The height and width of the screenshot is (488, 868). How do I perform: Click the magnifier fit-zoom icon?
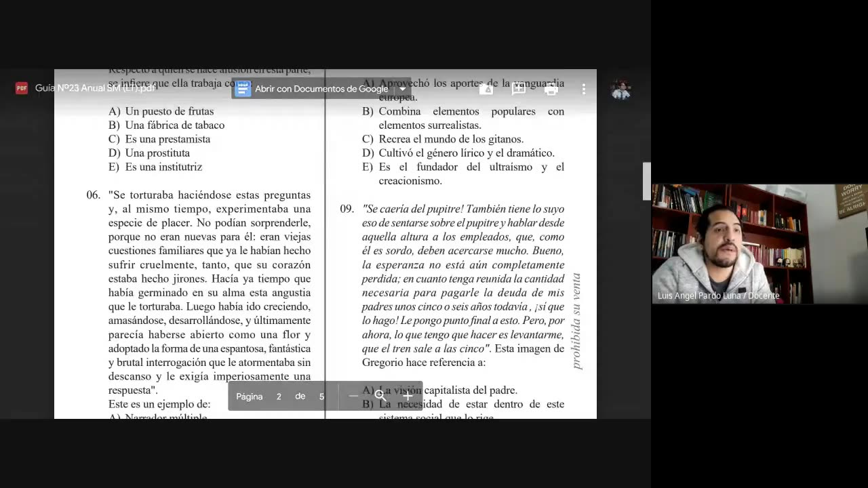pos(380,396)
